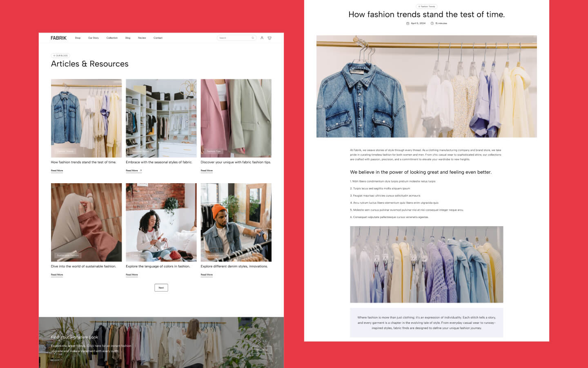Click Next to see more articles
The image size is (588, 368).
(161, 287)
